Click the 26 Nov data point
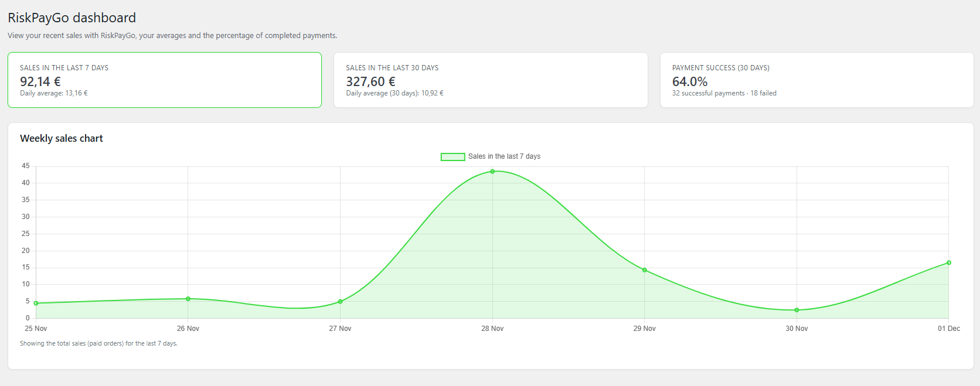Image resolution: width=980 pixels, height=386 pixels. pyautogui.click(x=188, y=299)
